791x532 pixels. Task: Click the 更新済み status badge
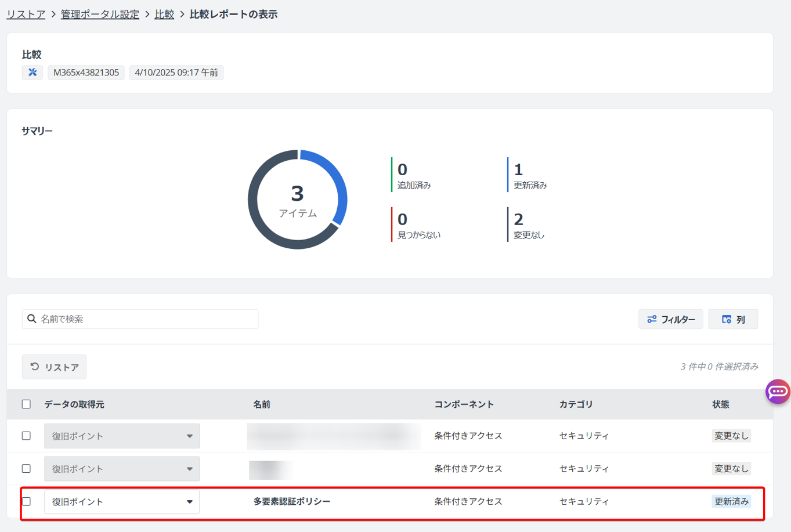(731, 501)
